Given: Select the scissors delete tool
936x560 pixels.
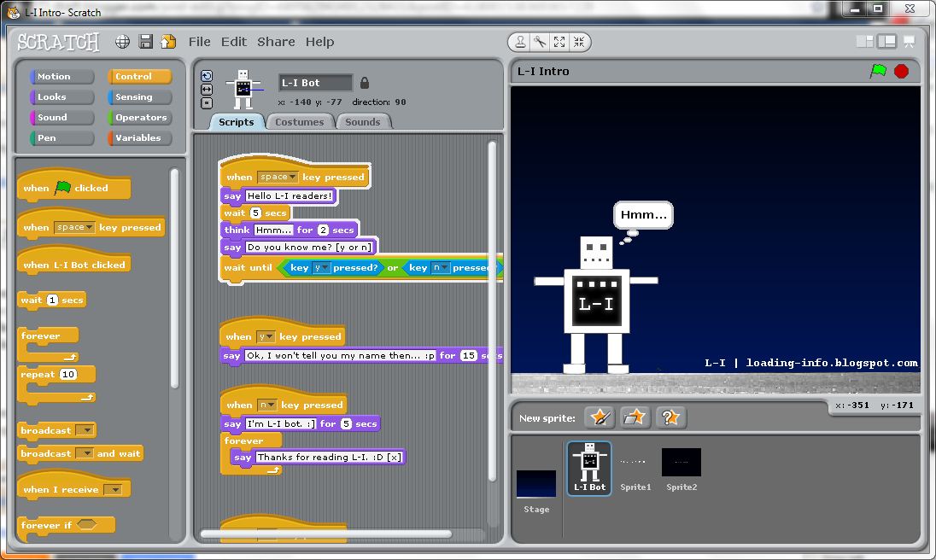Looking at the screenshot, I should point(540,42).
